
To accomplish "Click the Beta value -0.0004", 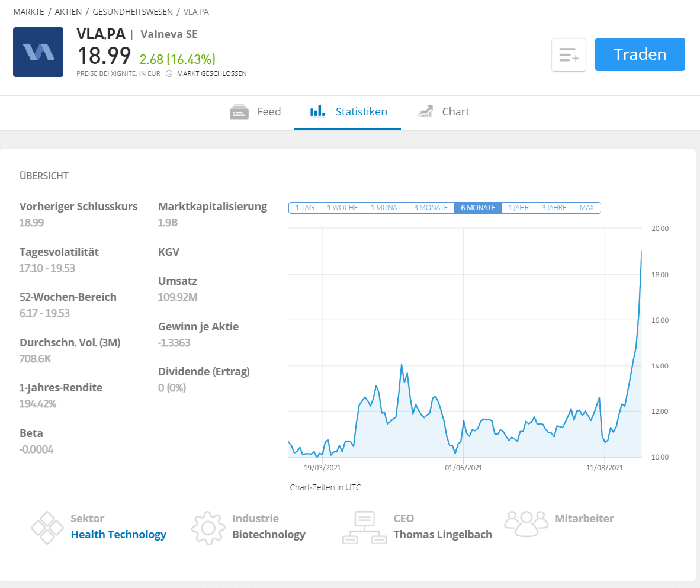I will [36, 449].
